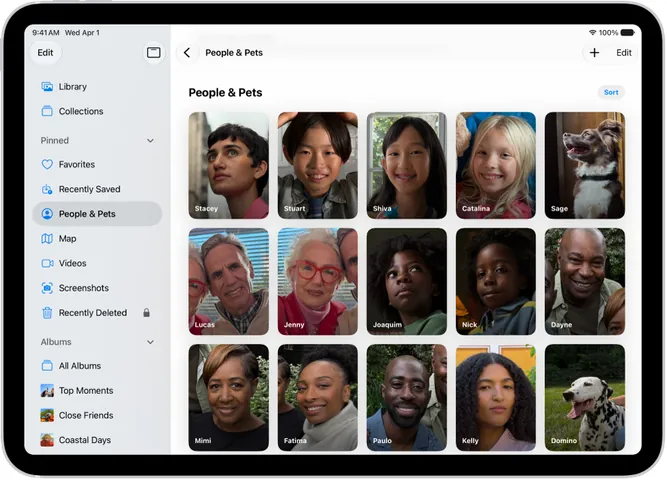Open Stuart's photo card
Viewport: 667px width, 480px height.
click(318, 166)
